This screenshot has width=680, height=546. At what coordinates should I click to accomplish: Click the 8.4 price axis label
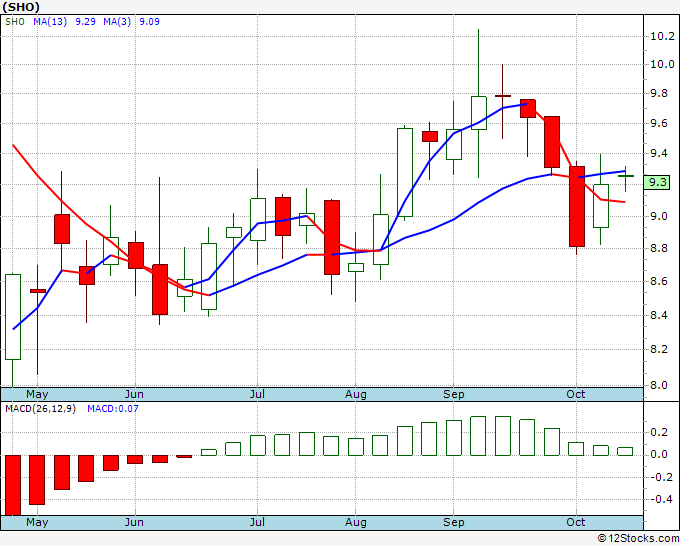point(659,315)
